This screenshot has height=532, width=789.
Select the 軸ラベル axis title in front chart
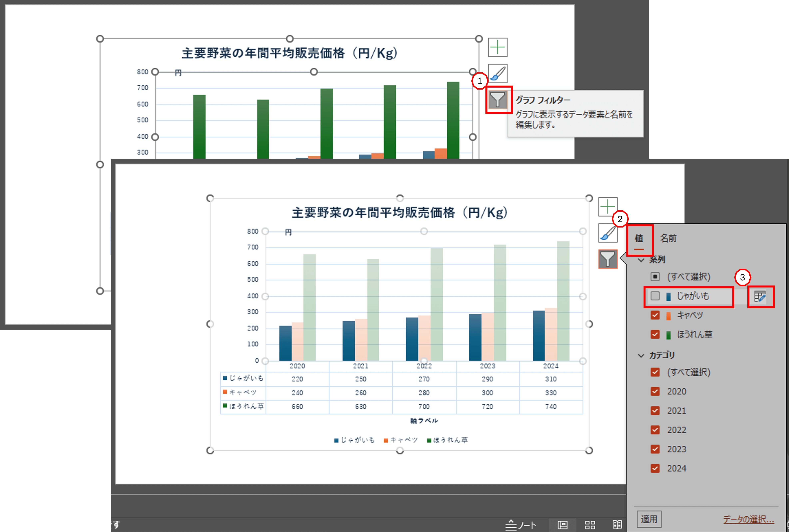pos(424,421)
